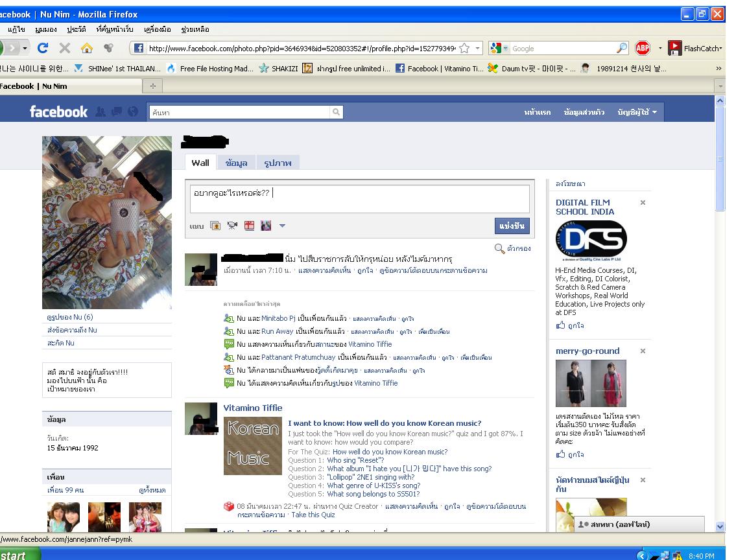The image size is (747, 560).
Task: Open the Free File Hosting Mad bookmark
Action: click(x=210, y=69)
